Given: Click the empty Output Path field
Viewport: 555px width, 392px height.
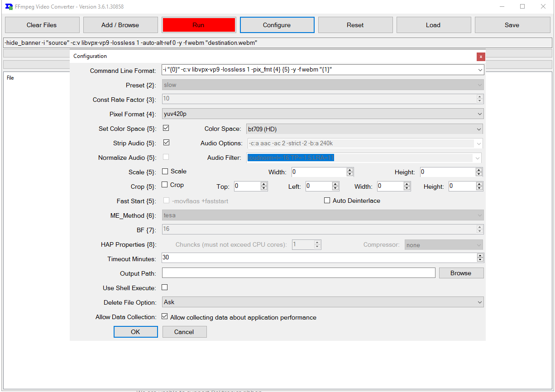Looking at the screenshot, I should point(299,272).
